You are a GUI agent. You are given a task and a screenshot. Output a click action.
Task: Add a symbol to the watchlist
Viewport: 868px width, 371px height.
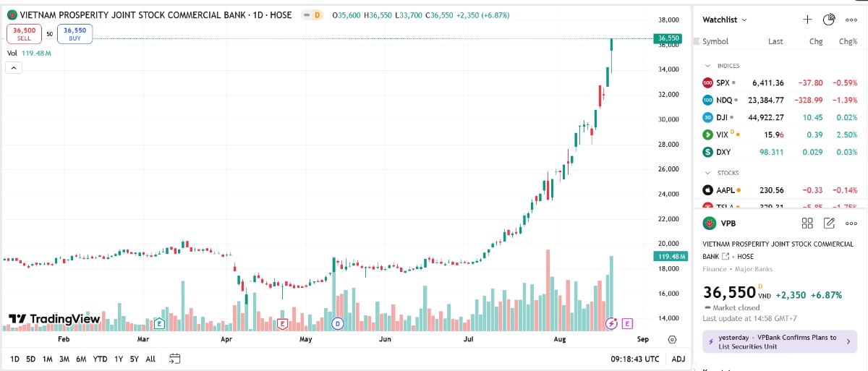(x=808, y=20)
